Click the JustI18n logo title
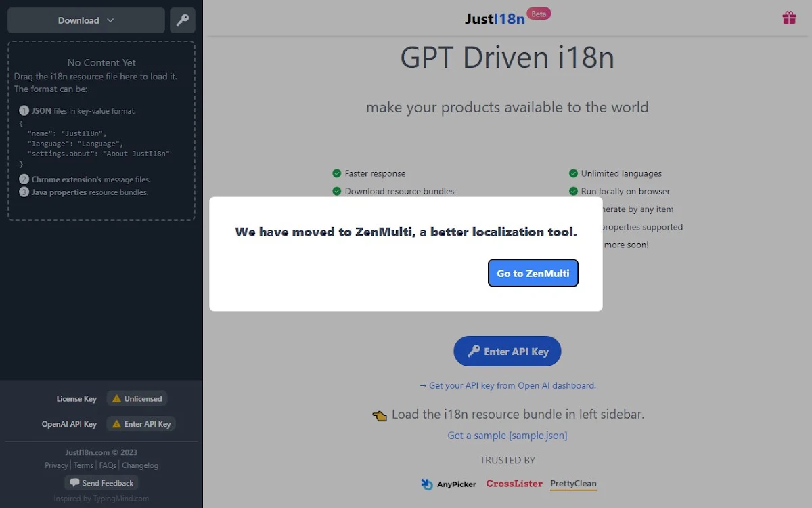Viewport: 812px width, 508px height. click(x=495, y=19)
